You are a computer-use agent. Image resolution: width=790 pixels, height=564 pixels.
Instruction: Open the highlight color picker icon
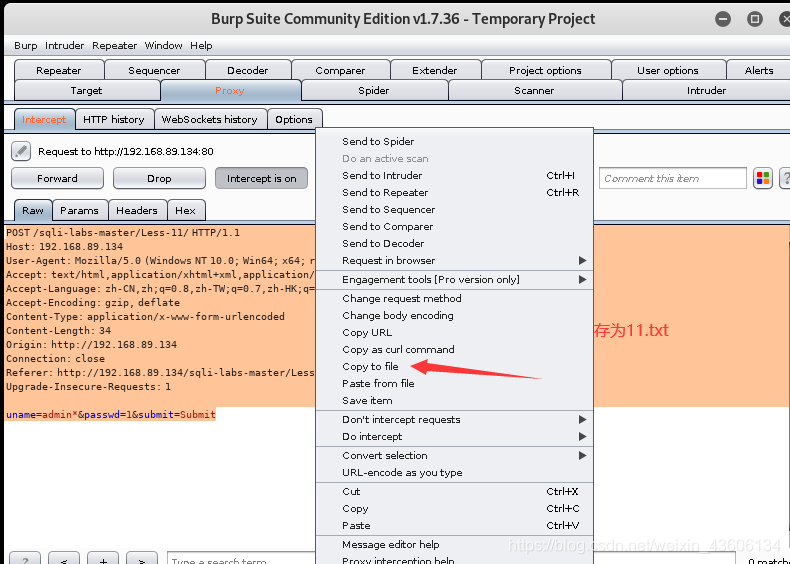coord(763,178)
